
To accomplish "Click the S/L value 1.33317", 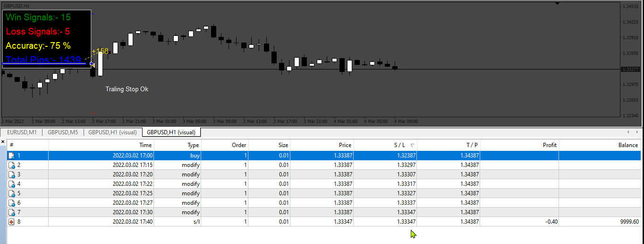I will point(407,184).
